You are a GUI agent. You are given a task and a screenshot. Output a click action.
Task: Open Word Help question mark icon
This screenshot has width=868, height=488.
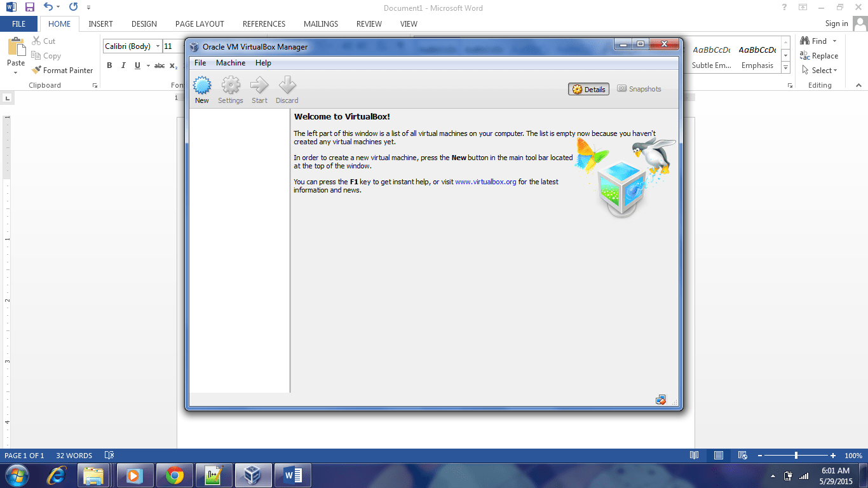click(x=785, y=8)
